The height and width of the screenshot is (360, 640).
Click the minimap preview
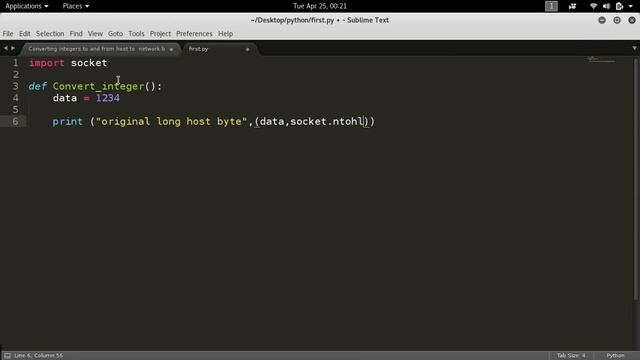pyautogui.click(x=601, y=60)
